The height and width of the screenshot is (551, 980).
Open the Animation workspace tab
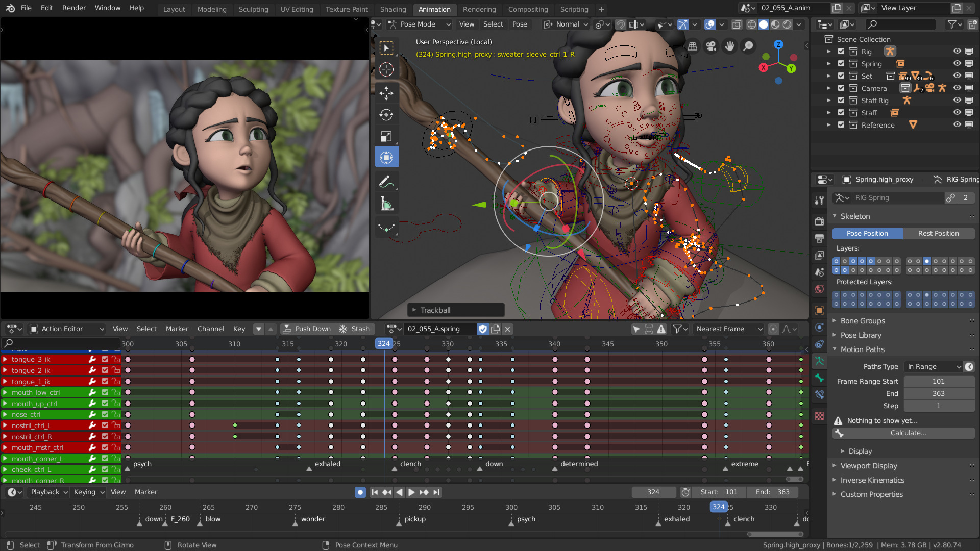(432, 9)
